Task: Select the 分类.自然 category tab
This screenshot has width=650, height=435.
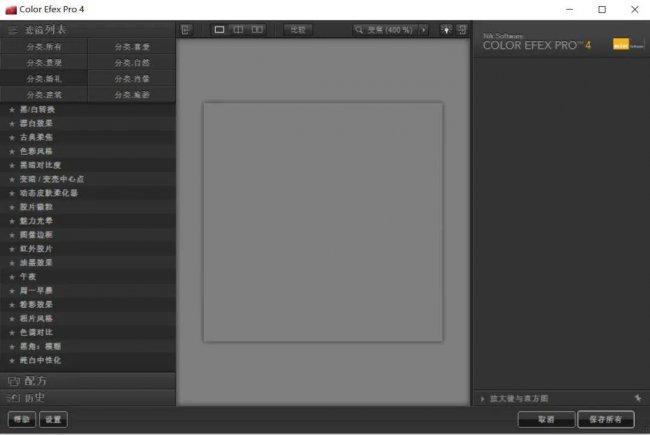Action: [132, 63]
